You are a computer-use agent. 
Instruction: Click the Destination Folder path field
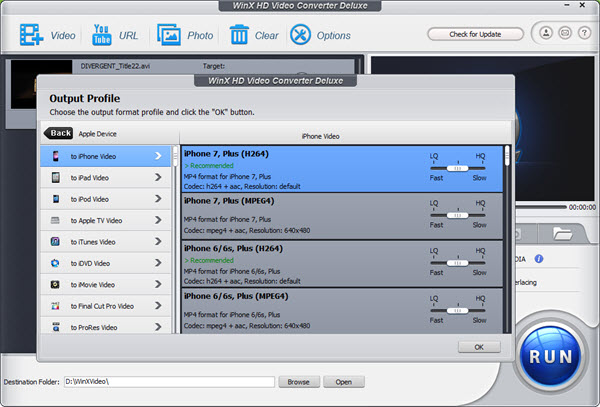coord(169,382)
